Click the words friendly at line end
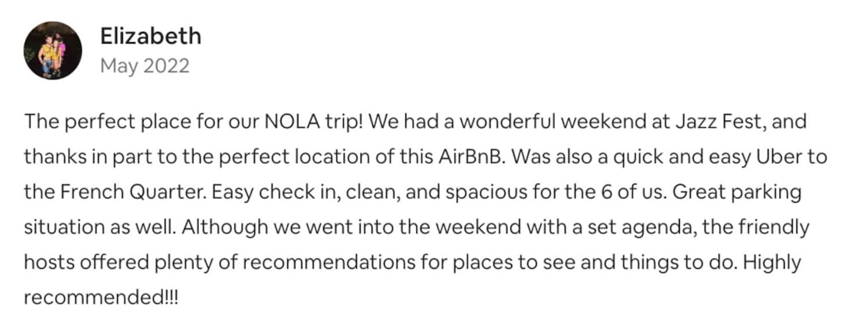Image resolution: width=868 pixels, height=332 pixels. click(x=774, y=227)
